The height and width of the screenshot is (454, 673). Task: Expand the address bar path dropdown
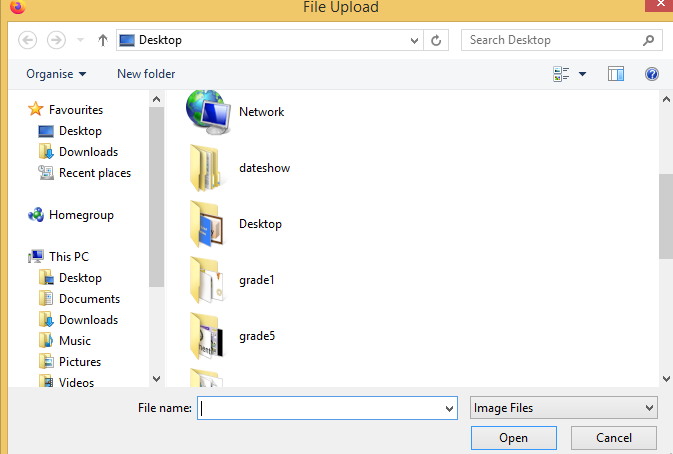point(415,41)
